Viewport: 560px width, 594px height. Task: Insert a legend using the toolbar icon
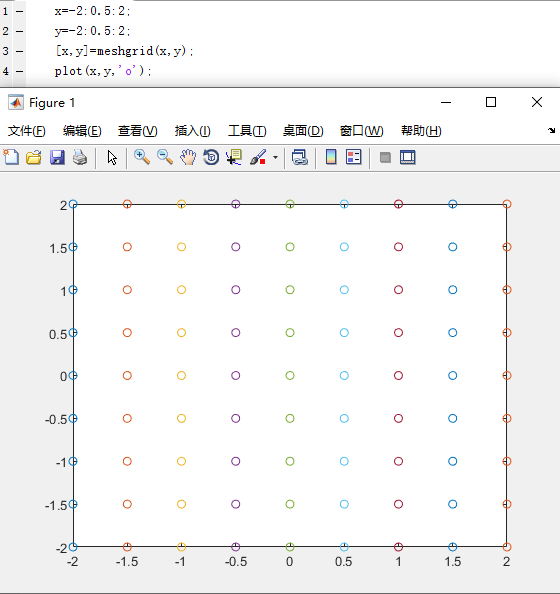tap(354, 157)
